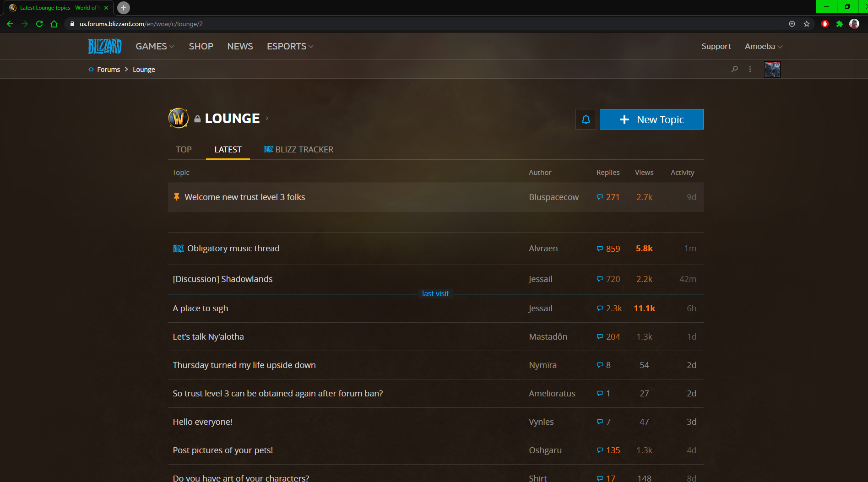
Task: Go to the browser home page icon
Action: [54, 24]
